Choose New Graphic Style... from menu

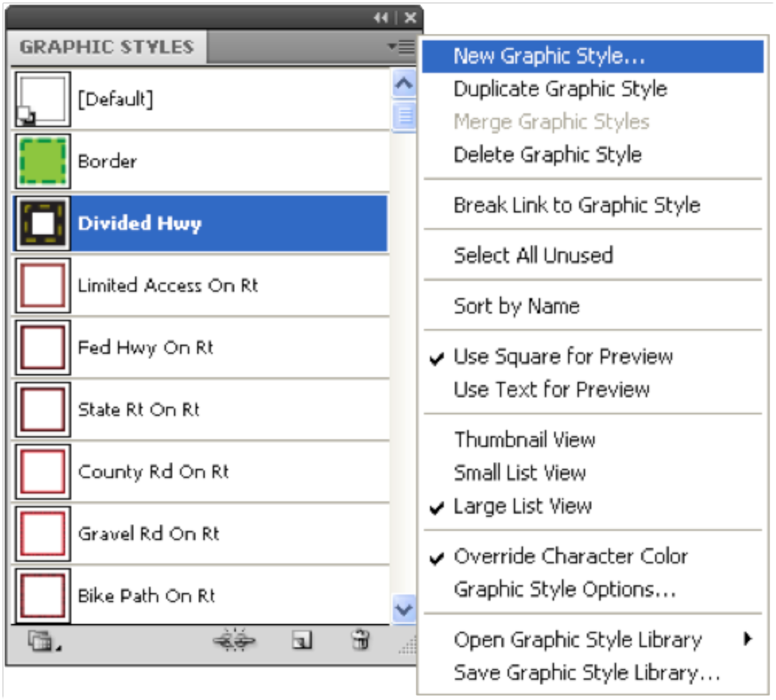[x=593, y=56]
